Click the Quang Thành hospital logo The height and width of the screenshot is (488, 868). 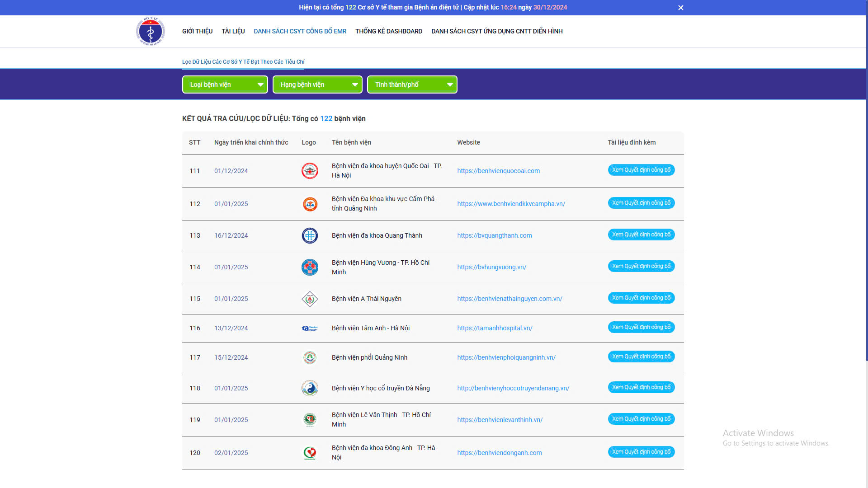310,235
